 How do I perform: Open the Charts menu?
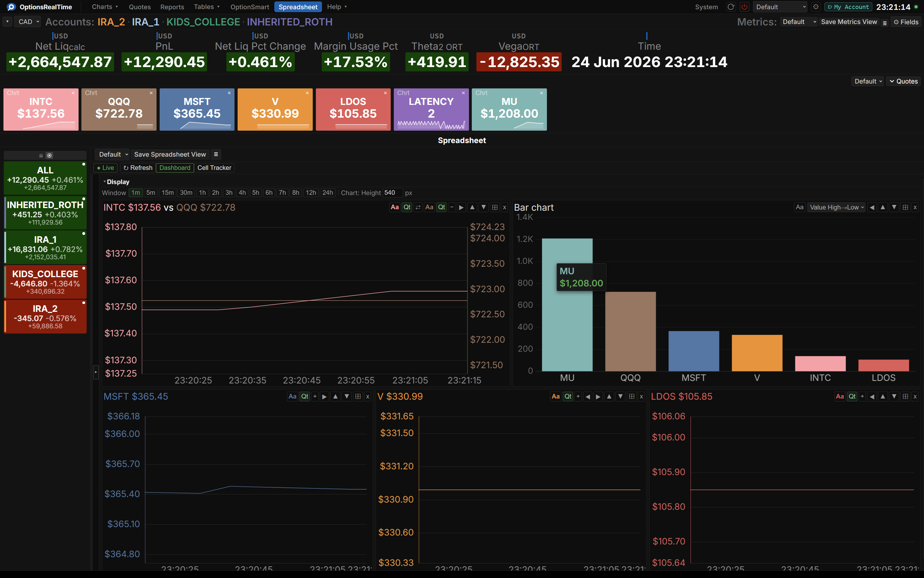[105, 7]
